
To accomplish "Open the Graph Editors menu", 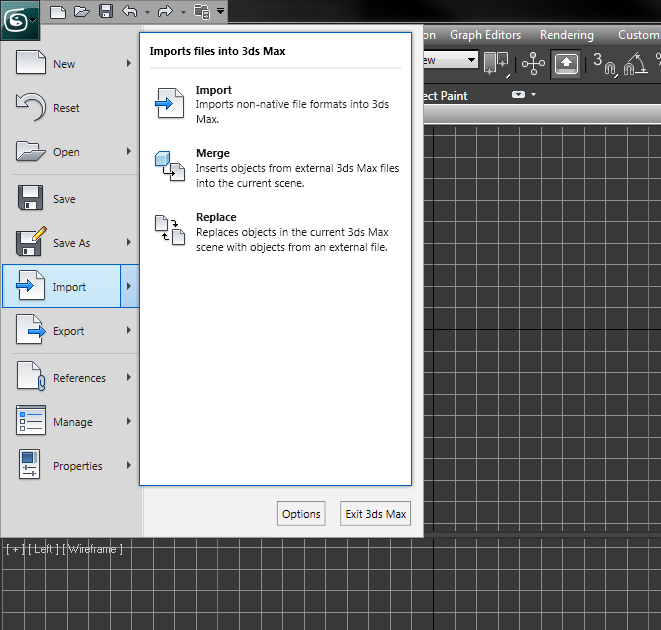I will (x=485, y=35).
